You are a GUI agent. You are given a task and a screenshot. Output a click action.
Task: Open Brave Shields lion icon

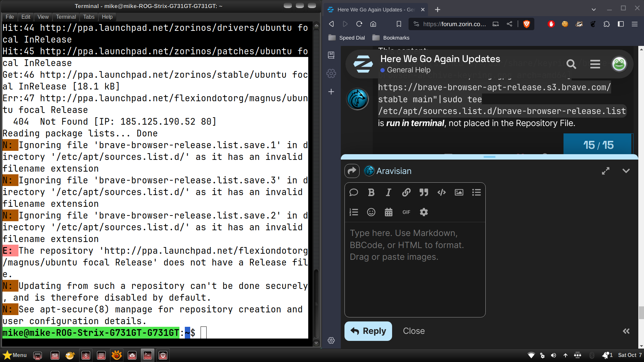527,24
